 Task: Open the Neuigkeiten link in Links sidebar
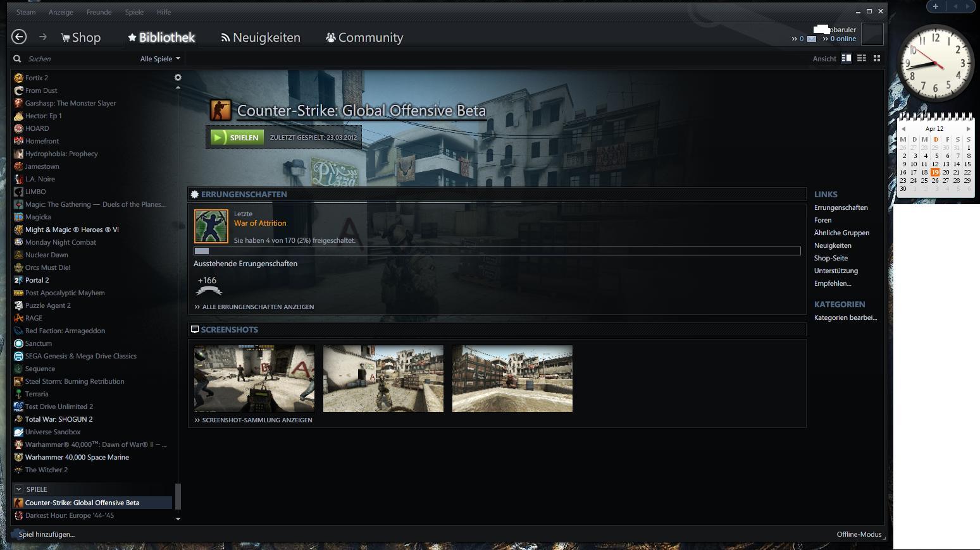[833, 245]
